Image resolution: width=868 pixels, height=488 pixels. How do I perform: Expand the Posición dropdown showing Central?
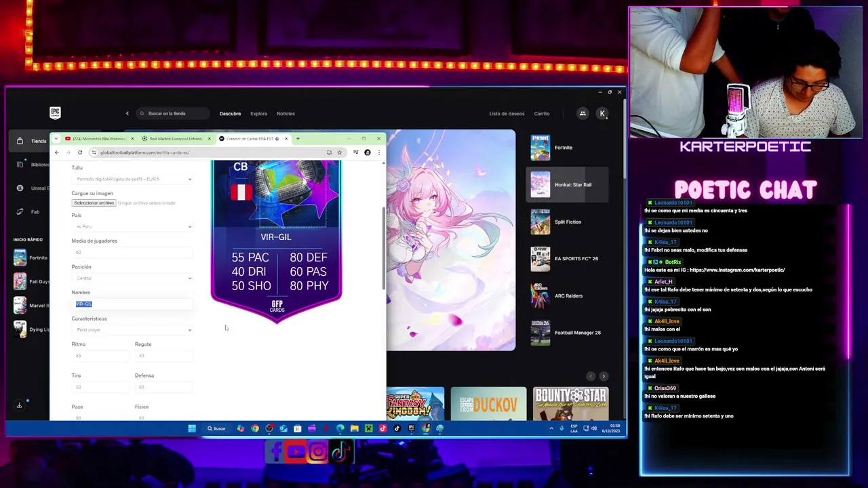click(132, 278)
